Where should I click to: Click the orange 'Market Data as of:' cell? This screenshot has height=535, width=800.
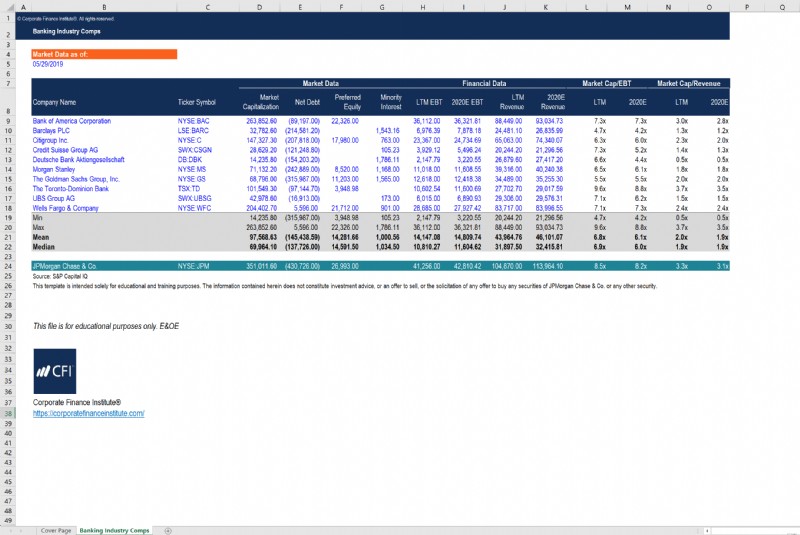[104, 54]
